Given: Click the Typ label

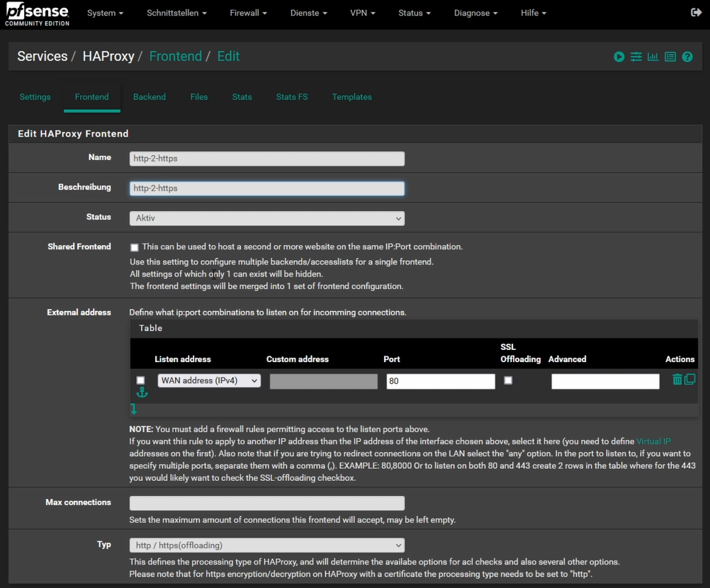Looking at the screenshot, I should pos(104,545).
